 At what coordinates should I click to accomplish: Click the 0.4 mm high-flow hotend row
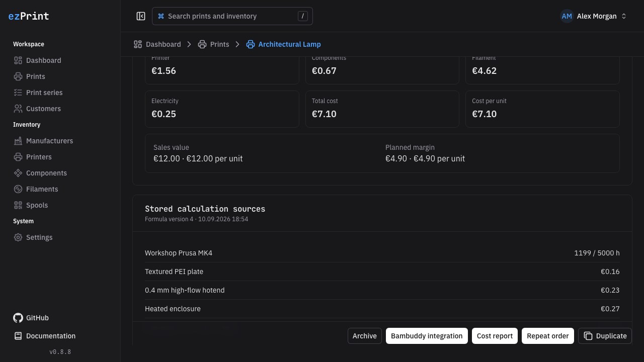(382, 290)
